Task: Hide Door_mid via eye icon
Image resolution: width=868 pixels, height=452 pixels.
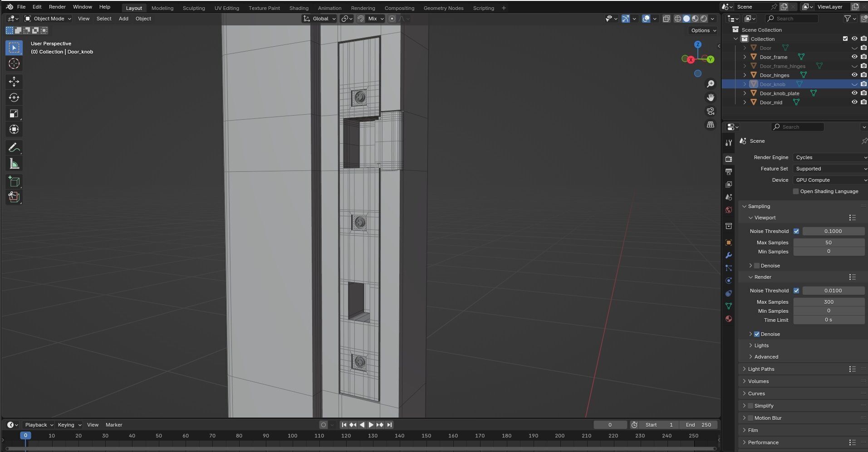Action: [x=854, y=102]
